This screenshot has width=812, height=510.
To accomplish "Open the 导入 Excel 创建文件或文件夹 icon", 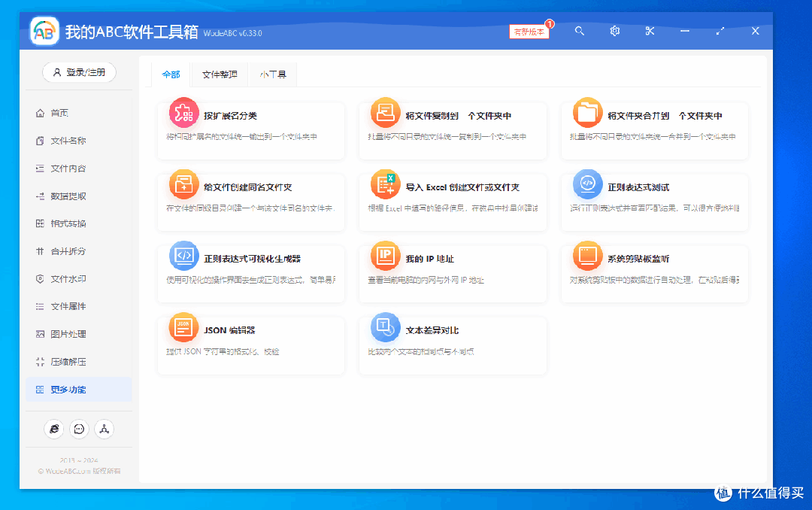I will 386,184.
